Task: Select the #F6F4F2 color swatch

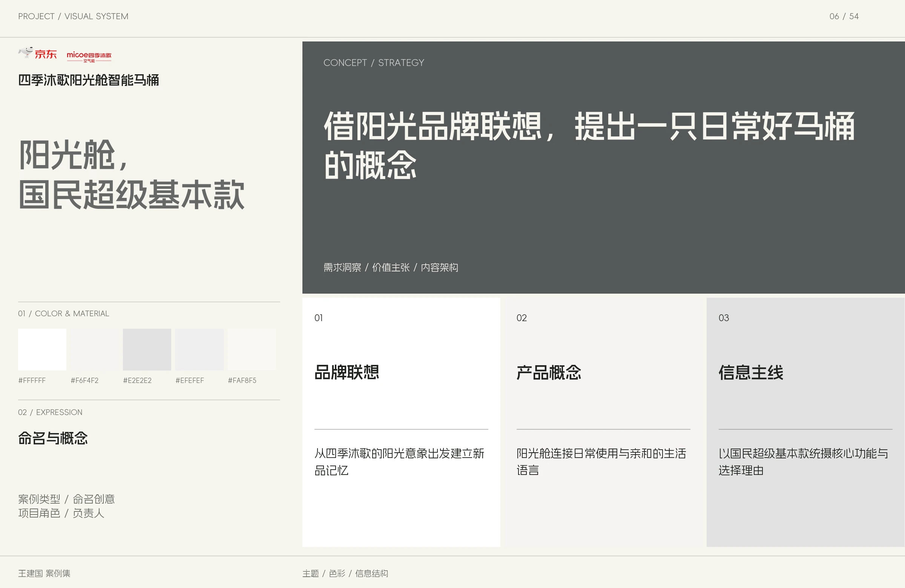Action: (x=94, y=349)
